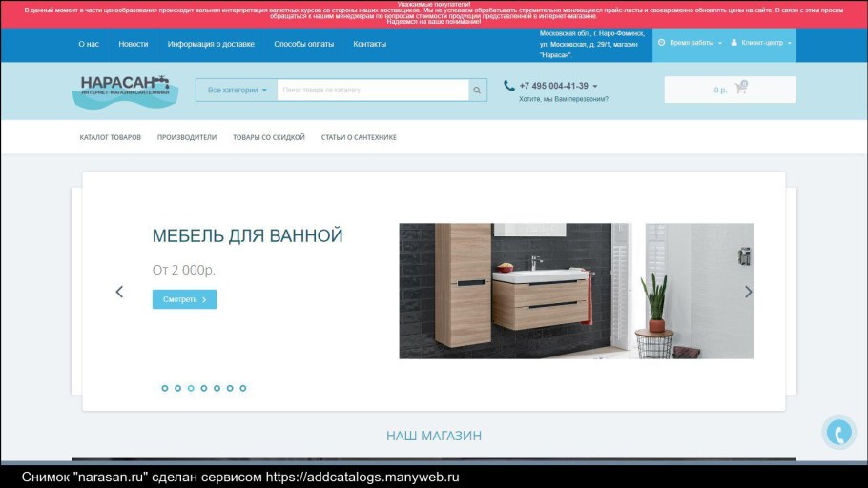Open Способы оплаты page
This screenshot has height=488, width=868.
[x=304, y=44]
